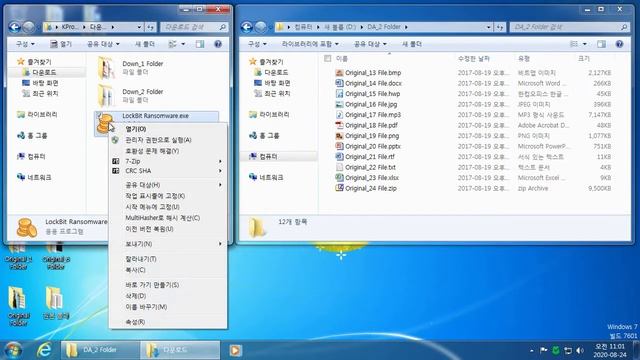Select Original_22 File.txt row
This screenshot has width=640, height=360.
[x=473, y=167]
